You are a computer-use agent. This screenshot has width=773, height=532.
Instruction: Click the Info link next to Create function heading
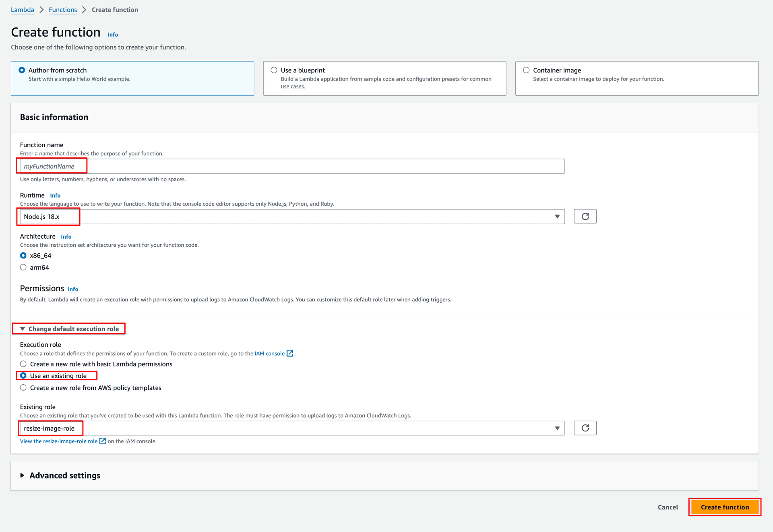[x=113, y=35]
